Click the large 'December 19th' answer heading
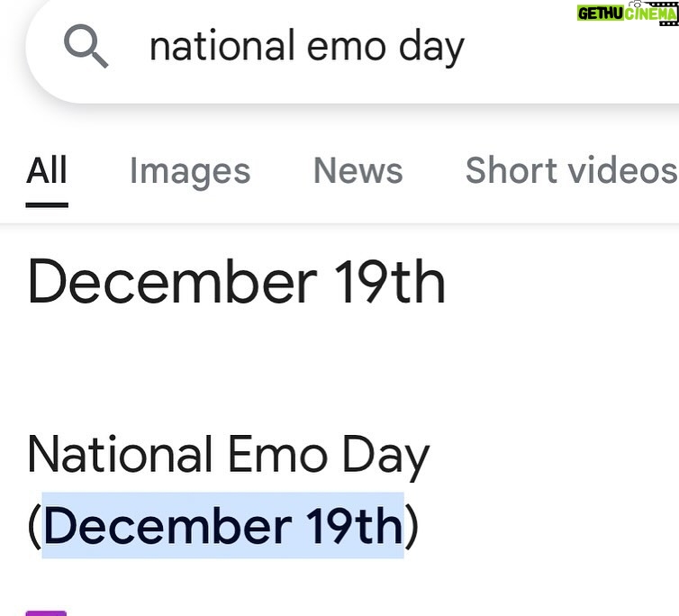This screenshot has height=616, width=679. pos(237,282)
